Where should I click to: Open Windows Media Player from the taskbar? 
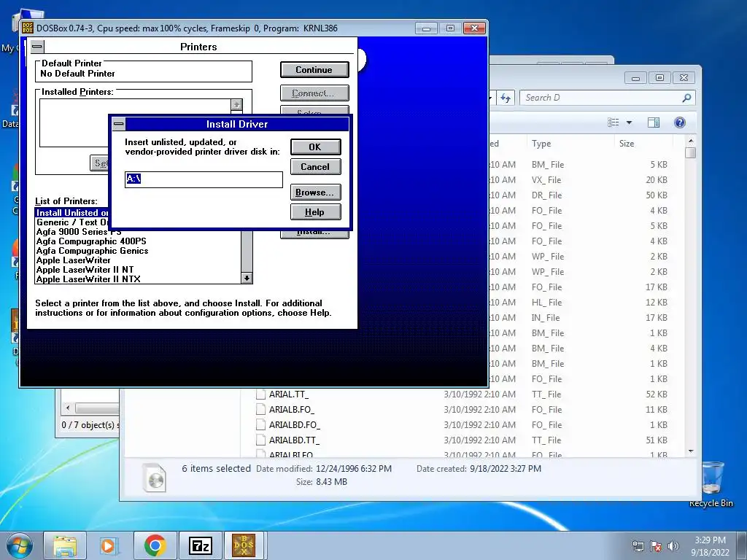coord(108,545)
